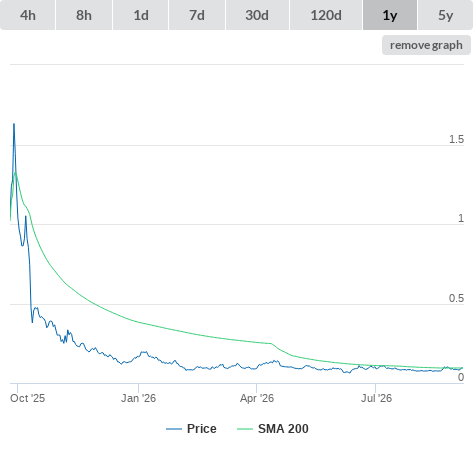Click the blue Price legend line marker
The height and width of the screenshot is (455, 474).
point(174,429)
